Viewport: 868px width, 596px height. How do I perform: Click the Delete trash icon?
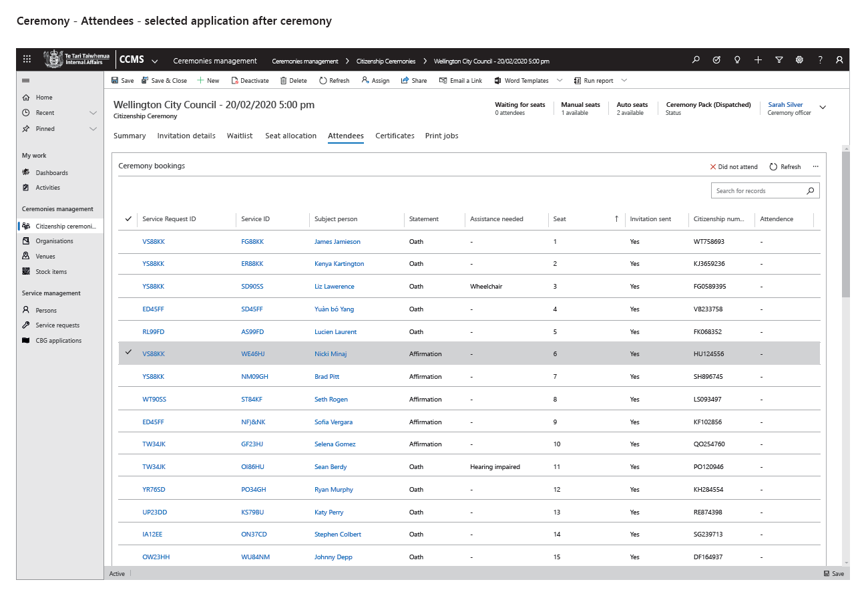click(284, 81)
